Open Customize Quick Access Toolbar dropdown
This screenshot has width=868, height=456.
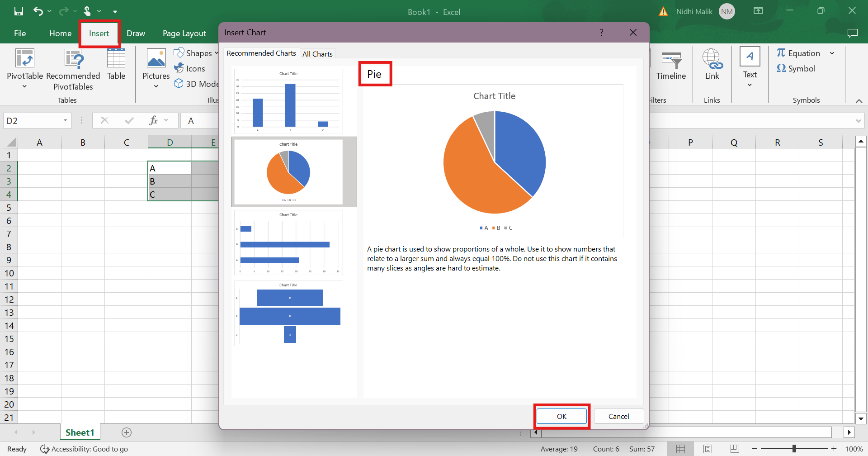[115, 11]
